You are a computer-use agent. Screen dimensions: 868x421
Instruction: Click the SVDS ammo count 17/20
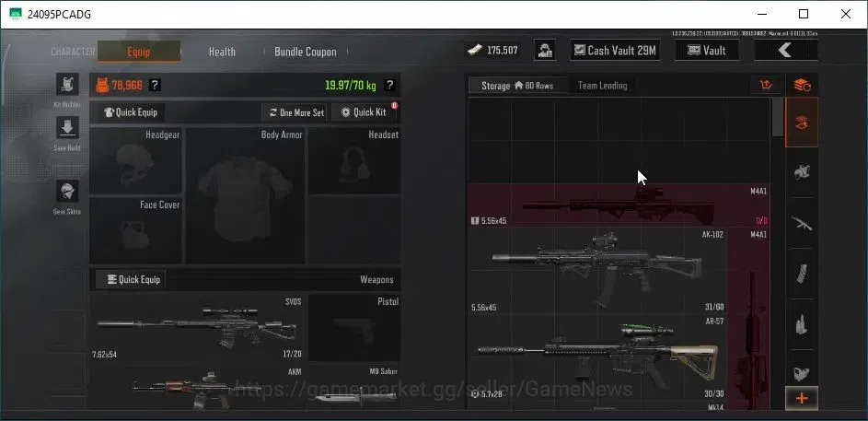pos(293,354)
